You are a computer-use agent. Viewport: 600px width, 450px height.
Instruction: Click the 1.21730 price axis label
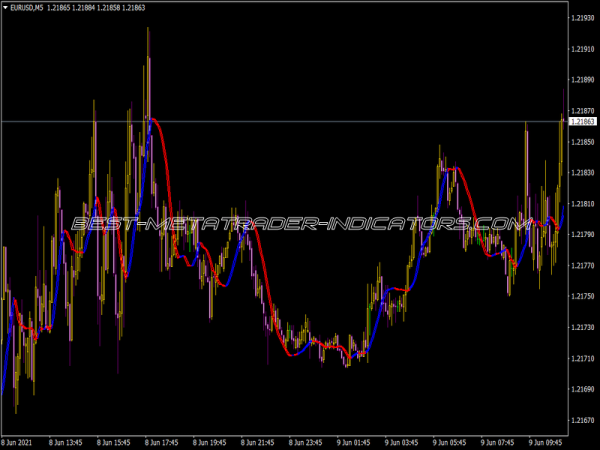point(582,327)
